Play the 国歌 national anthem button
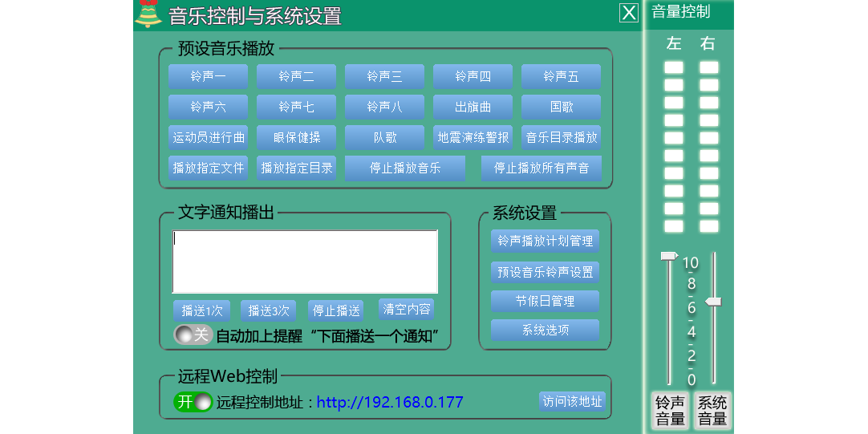This screenshot has height=434, width=868. (x=561, y=107)
